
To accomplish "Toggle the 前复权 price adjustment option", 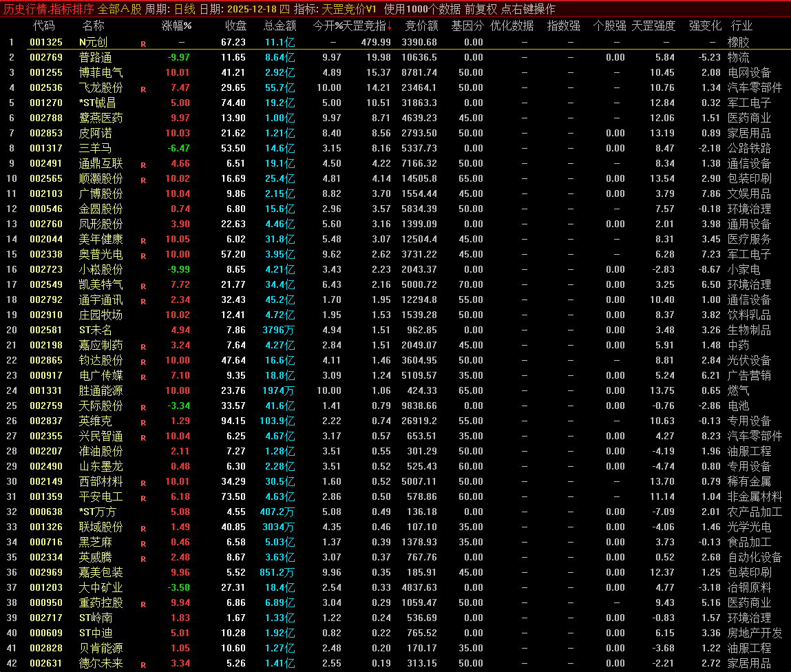I will 481,9.
